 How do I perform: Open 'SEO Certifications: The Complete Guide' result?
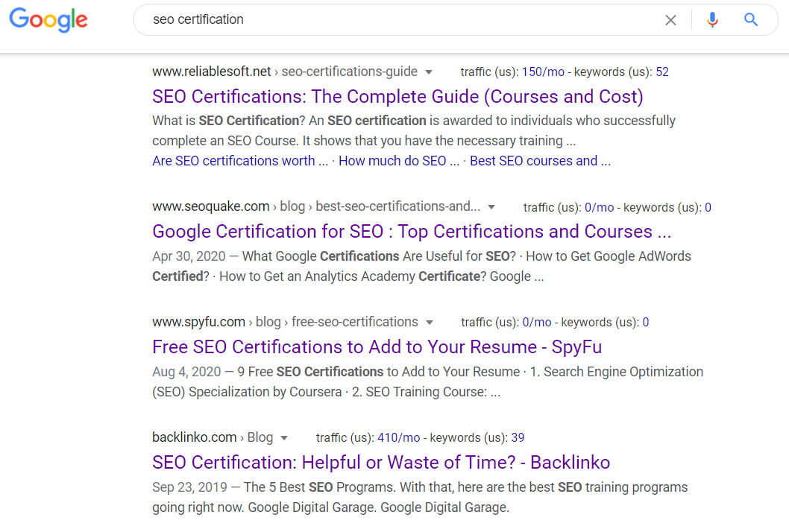[x=397, y=97]
